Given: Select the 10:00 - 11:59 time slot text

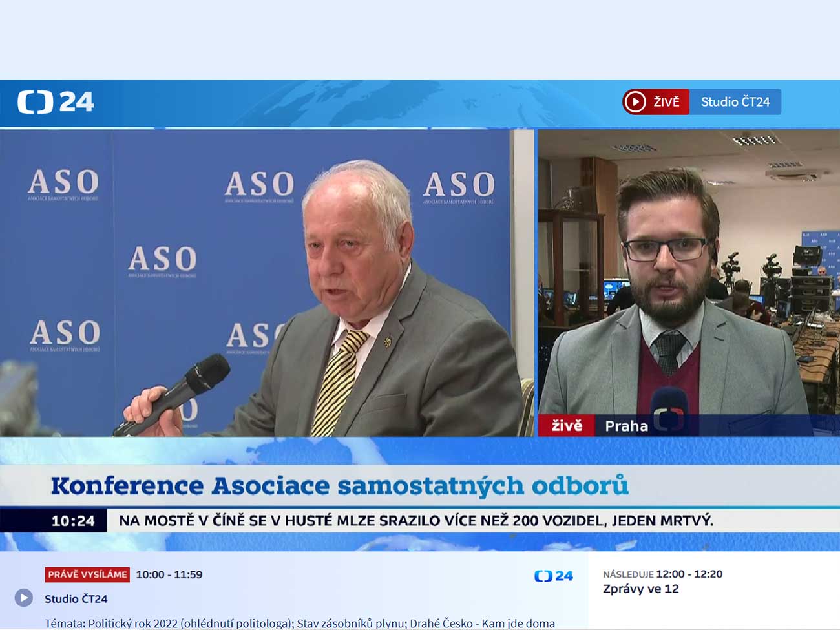Looking at the screenshot, I should coord(169,574).
